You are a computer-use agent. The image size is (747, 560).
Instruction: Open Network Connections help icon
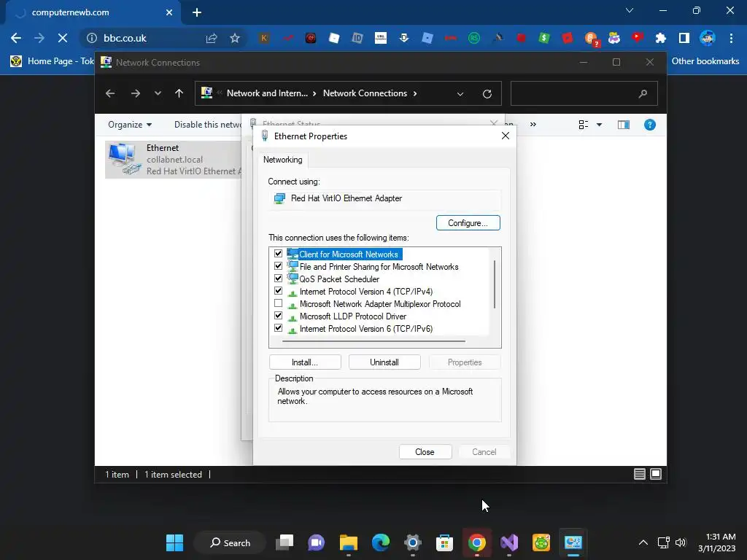(x=650, y=125)
